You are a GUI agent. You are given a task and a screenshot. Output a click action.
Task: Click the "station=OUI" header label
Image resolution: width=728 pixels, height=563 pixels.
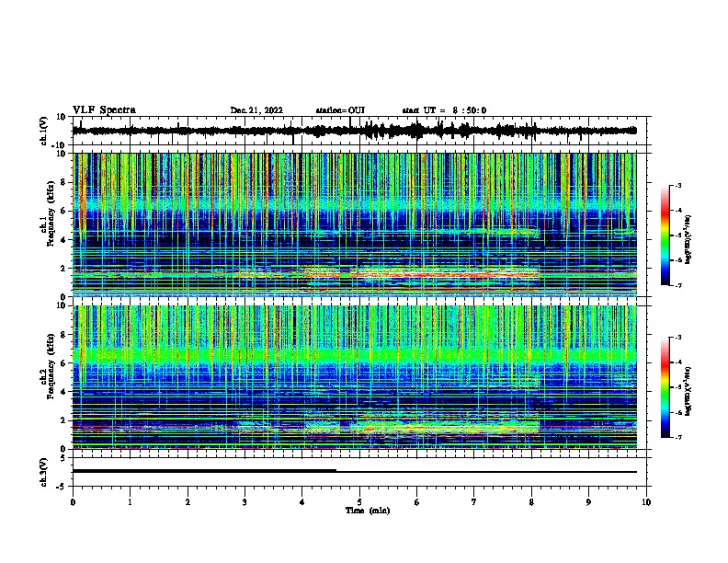(x=340, y=110)
